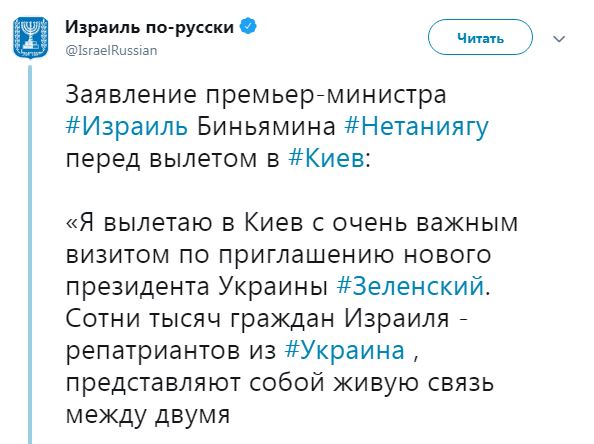The width and height of the screenshot is (594, 444).
Task: Open the #Зеленский hashtag
Action: coord(410,286)
